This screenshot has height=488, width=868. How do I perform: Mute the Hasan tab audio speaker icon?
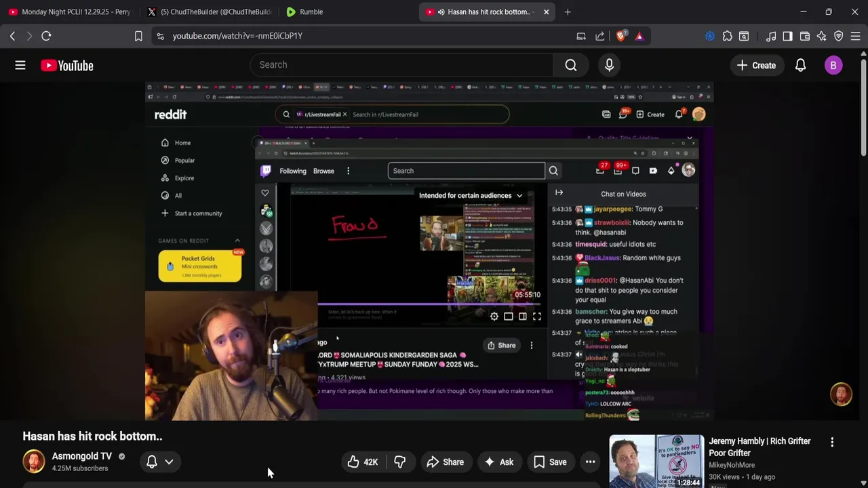click(441, 12)
